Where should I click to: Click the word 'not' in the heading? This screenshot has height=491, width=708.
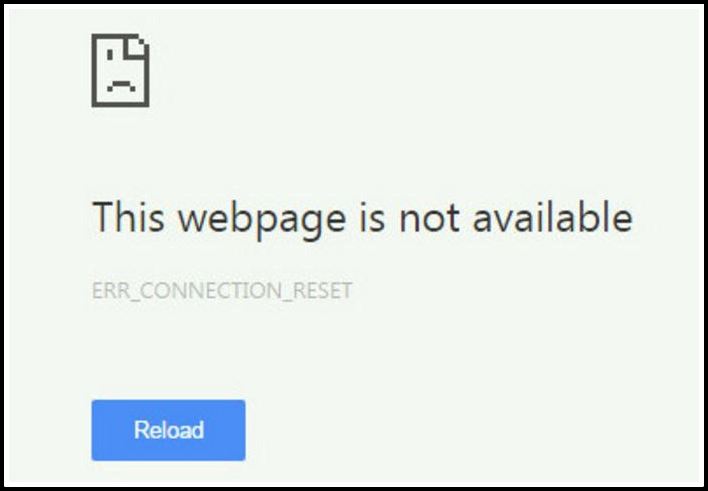pyautogui.click(x=429, y=218)
